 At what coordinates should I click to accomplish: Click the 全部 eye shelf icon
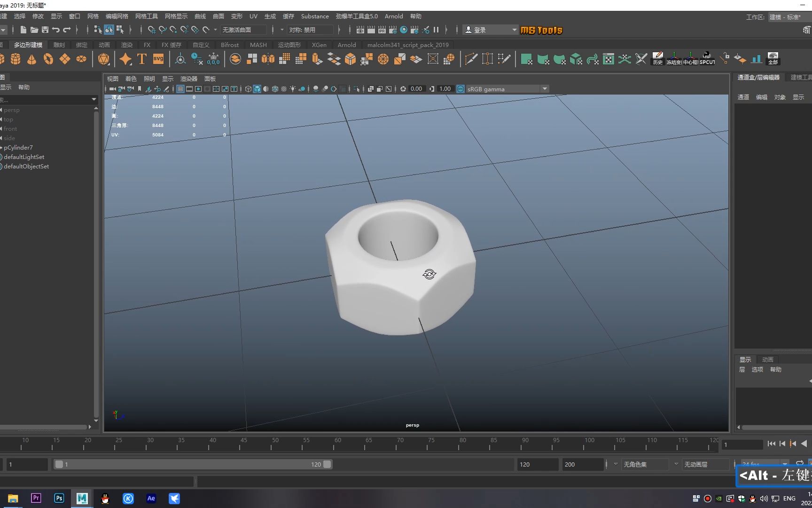tap(773, 59)
